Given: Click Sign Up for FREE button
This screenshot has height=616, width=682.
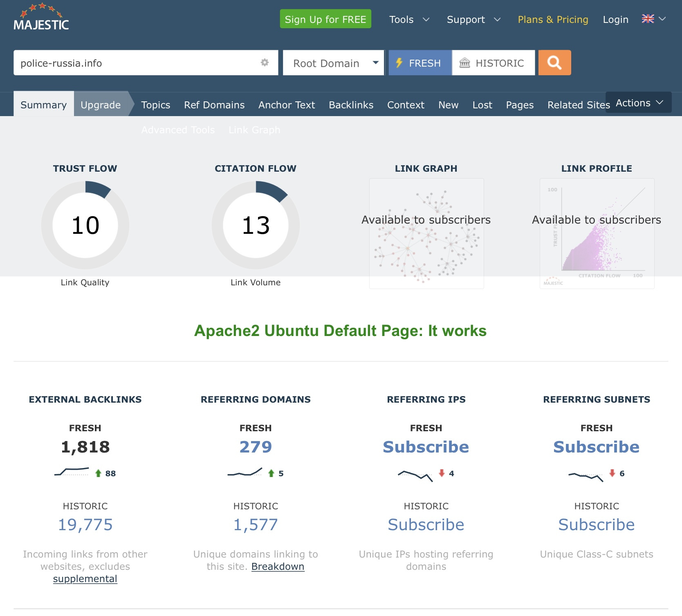Looking at the screenshot, I should (x=325, y=19).
